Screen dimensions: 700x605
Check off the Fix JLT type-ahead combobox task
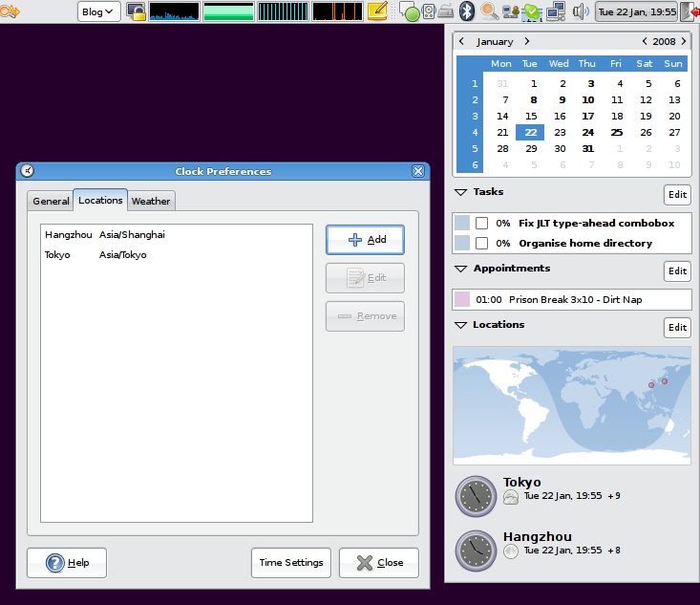[x=481, y=223]
